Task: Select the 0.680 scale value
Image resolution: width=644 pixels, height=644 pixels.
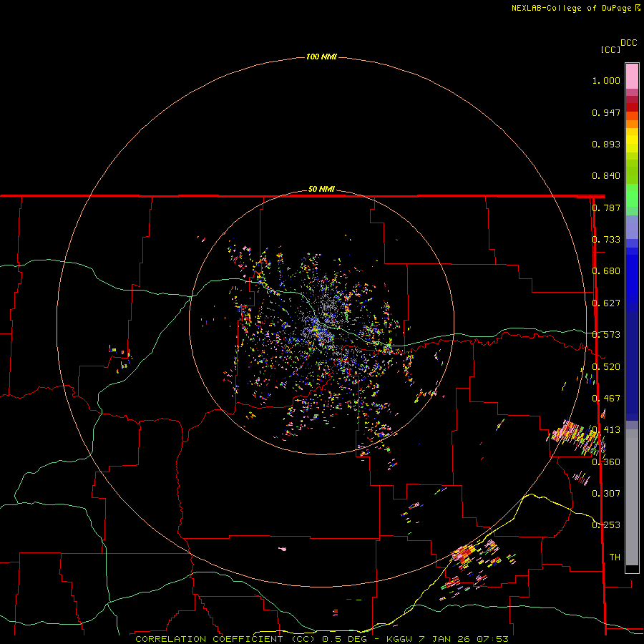Action: coord(606,271)
